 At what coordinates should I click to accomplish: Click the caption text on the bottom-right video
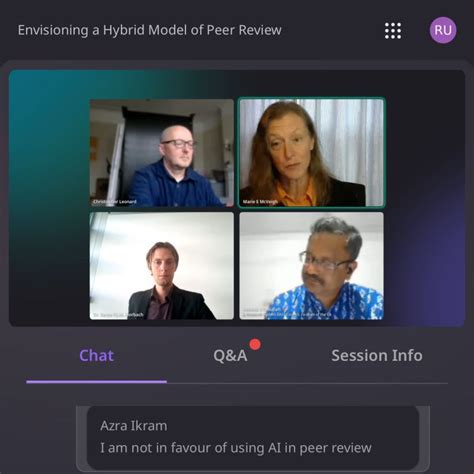(x=287, y=313)
